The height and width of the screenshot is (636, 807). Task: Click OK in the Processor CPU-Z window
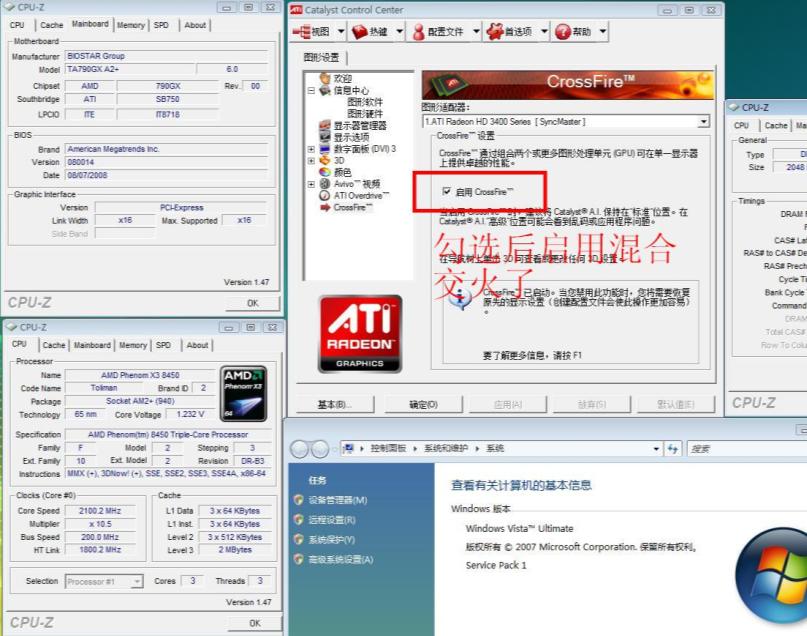(255, 623)
